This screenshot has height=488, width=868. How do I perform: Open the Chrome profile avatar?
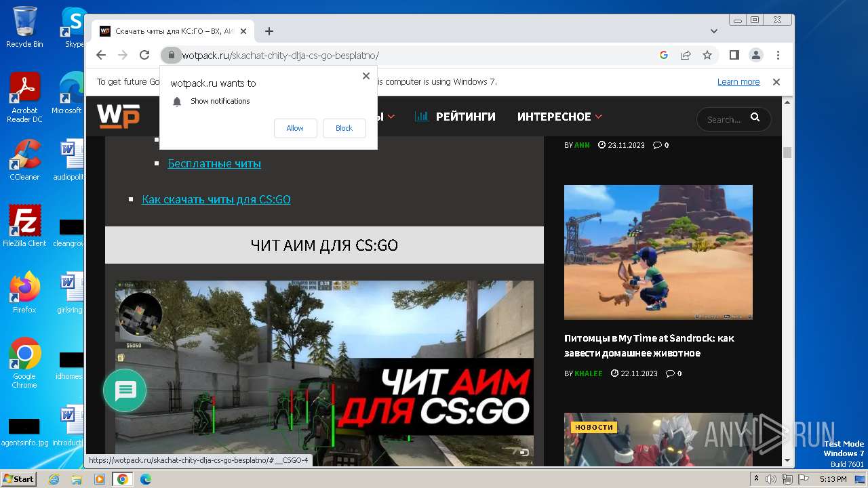[x=755, y=55]
